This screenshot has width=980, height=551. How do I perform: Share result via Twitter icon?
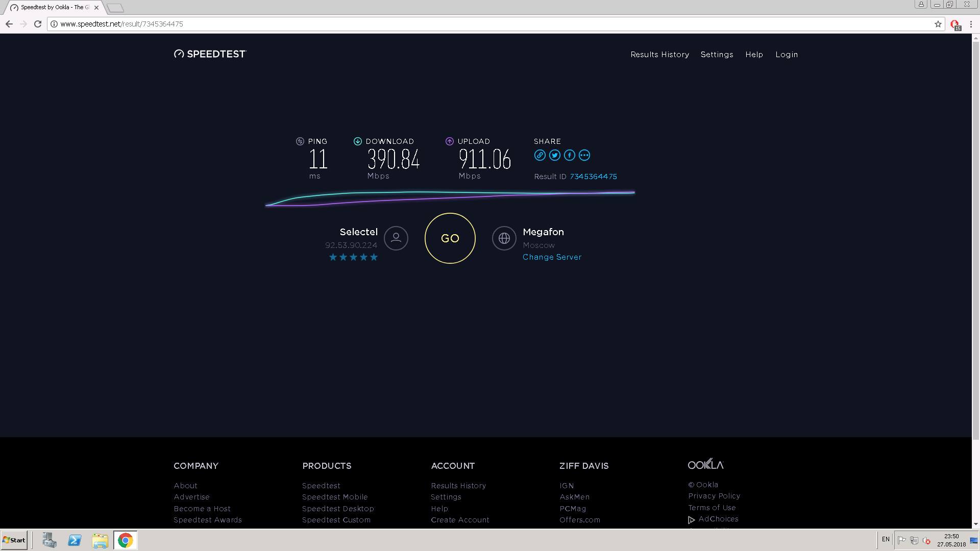coord(554,156)
